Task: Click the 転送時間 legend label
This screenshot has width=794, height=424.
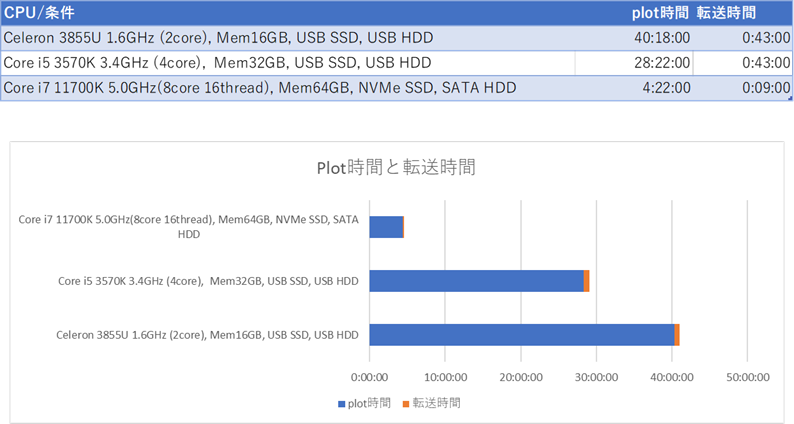Action: [x=436, y=403]
